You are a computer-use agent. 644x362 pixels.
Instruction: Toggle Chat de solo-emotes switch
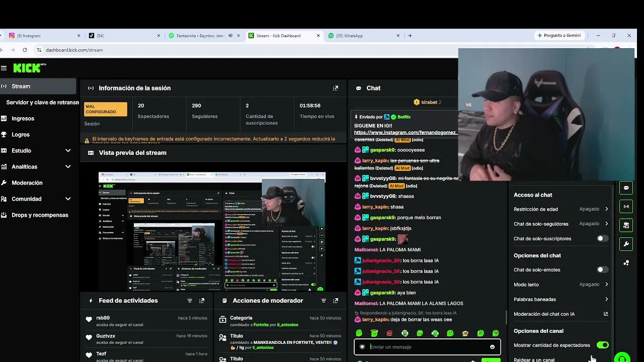[602, 269]
